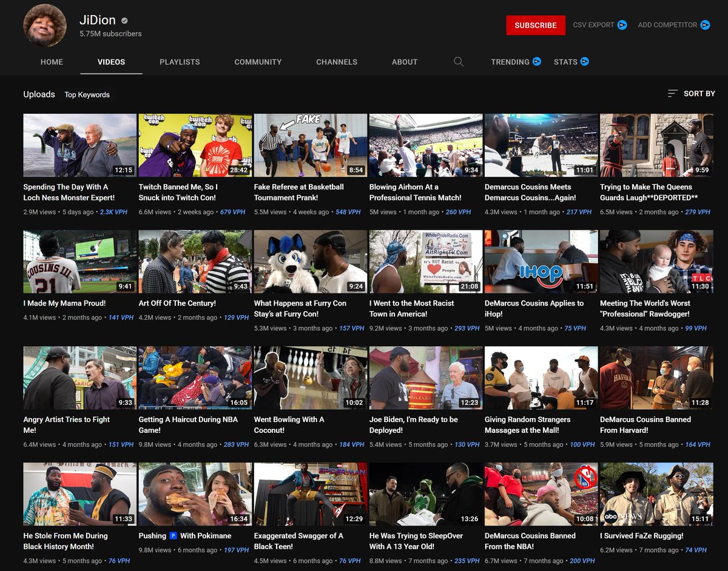Click the Uploads heading
The image size is (728, 571).
[x=39, y=94]
